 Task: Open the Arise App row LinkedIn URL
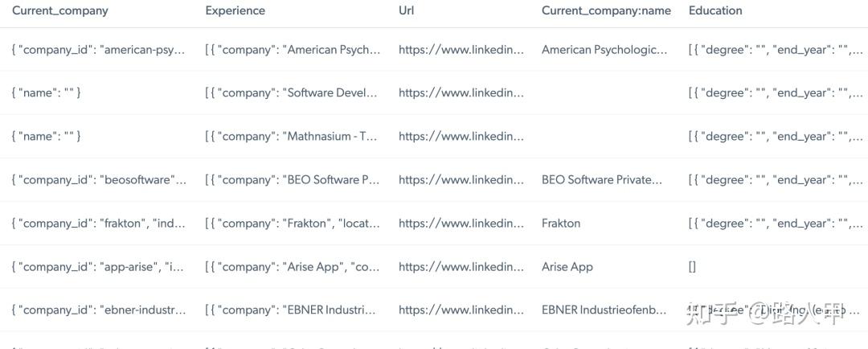(x=461, y=267)
